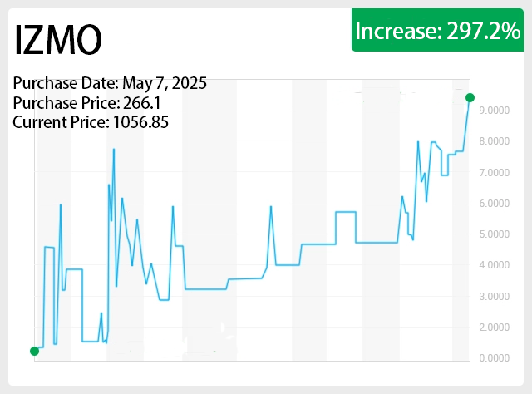Click the flat plateau at the 5.7 level

[x=346, y=212]
